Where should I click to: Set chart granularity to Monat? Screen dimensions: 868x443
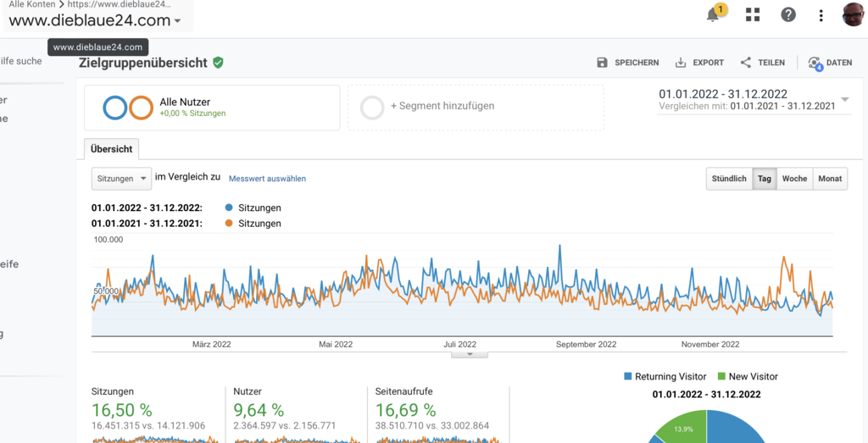point(830,179)
